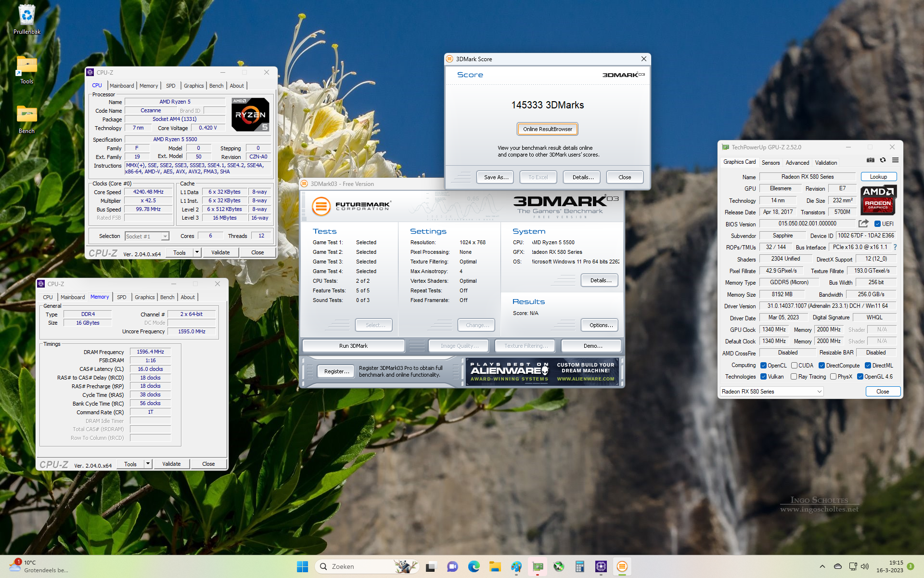
Task: Click the Options button under Results
Action: [601, 325]
